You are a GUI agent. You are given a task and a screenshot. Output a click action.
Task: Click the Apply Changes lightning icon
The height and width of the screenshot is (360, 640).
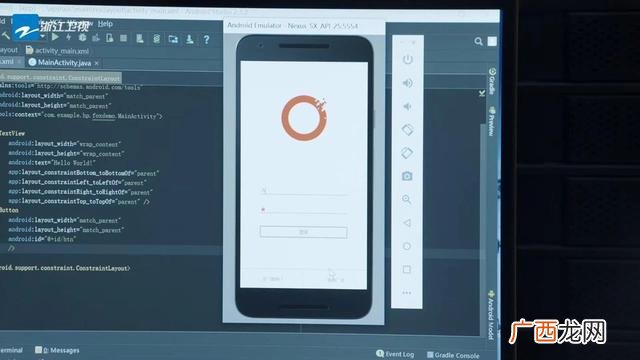[x=69, y=38]
